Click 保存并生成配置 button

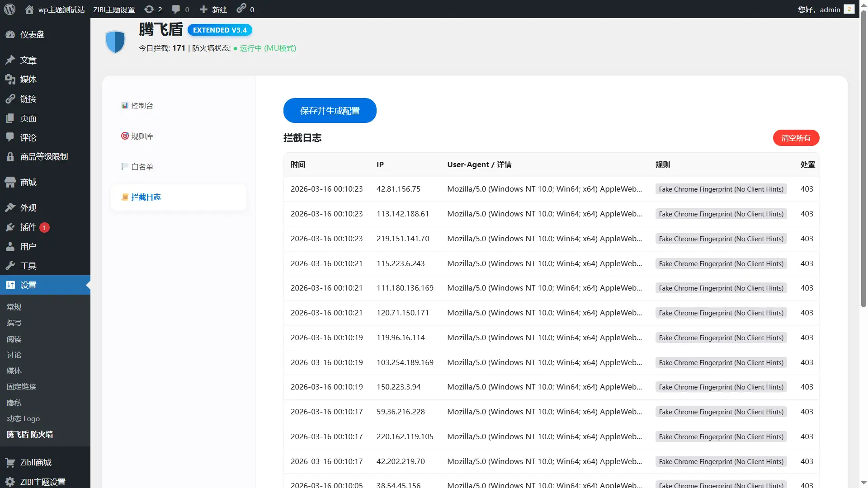pos(330,110)
